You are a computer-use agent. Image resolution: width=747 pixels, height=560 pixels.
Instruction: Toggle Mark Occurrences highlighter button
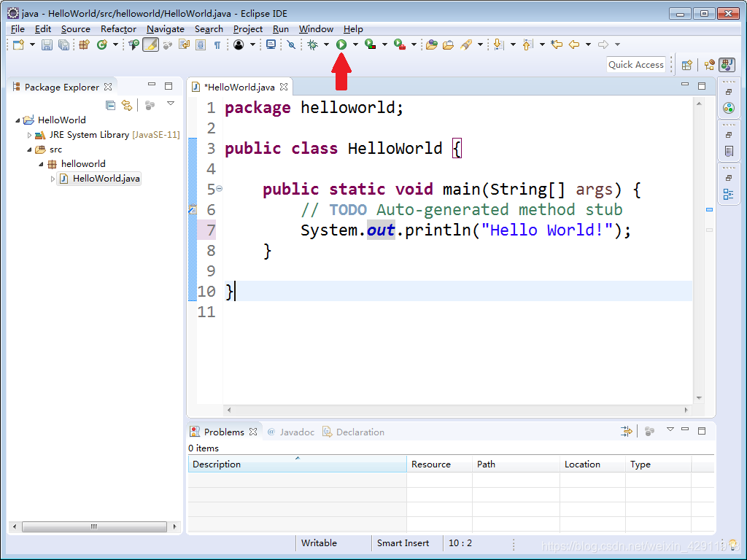pos(150,44)
